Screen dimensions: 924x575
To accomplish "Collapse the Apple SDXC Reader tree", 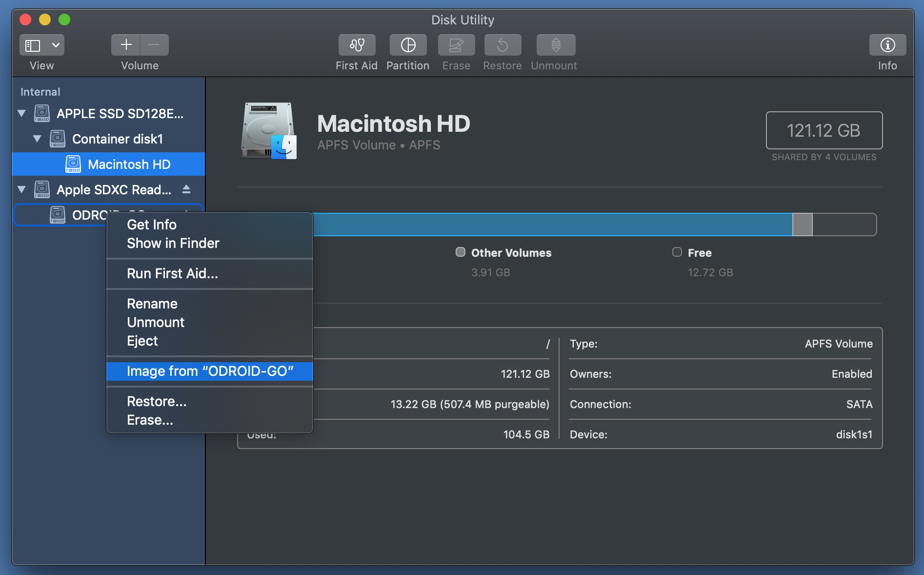I will coord(21,189).
